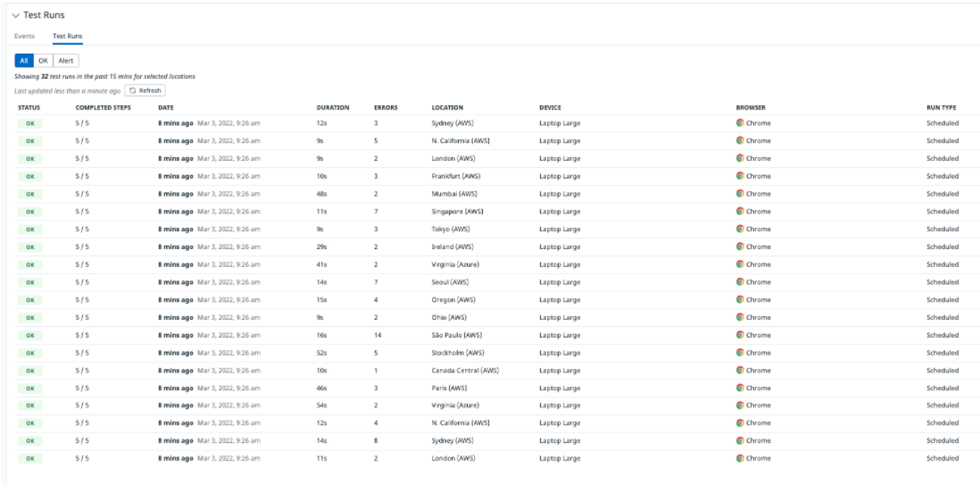This screenshot has height=485, width=980.
Task: Click the Chrome icon in the Seoul row
Action: 740,281
